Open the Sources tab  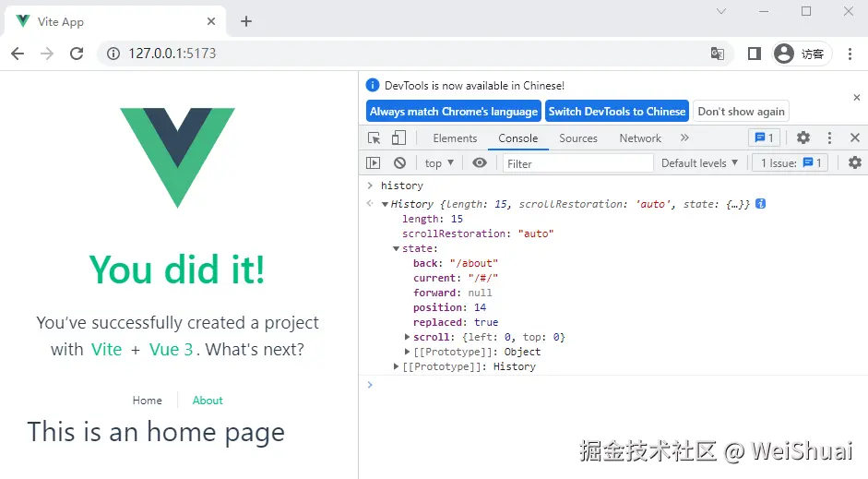(578, 138)
